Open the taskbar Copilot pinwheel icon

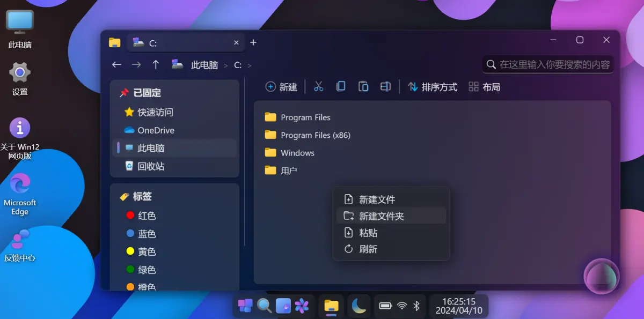pyautogui.click(x=302, y=306)
